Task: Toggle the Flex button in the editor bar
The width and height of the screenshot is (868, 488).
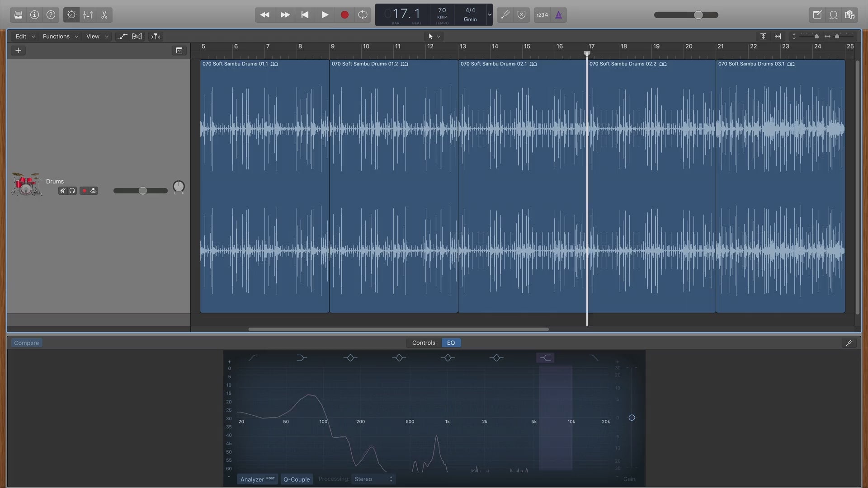Action: [x=137, y=36]
